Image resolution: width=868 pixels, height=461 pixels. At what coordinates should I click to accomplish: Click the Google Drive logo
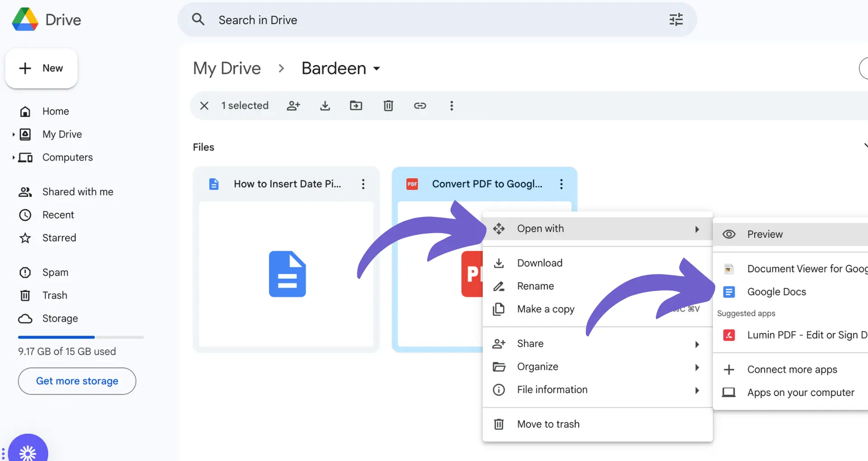[25, 19]
